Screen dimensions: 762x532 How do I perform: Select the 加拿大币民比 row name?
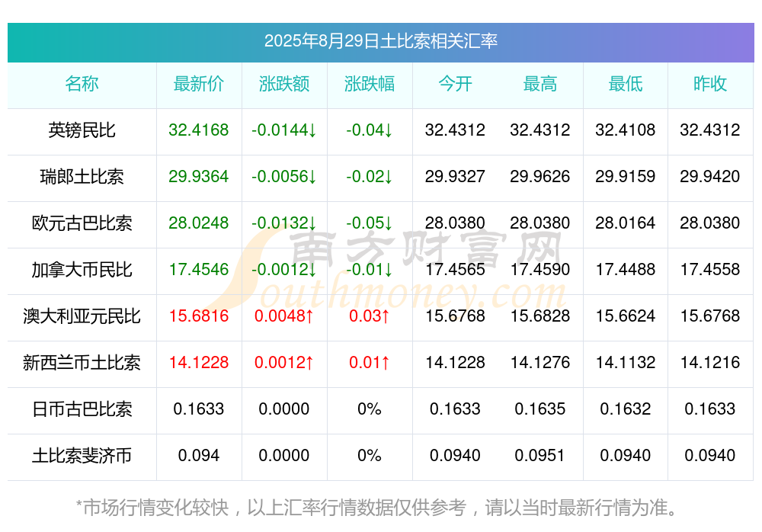pyautogui.click(x=82, y=269)
